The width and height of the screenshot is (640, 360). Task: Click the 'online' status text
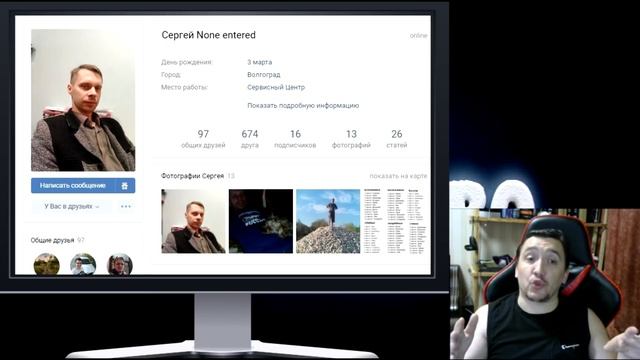pos(418,36)
